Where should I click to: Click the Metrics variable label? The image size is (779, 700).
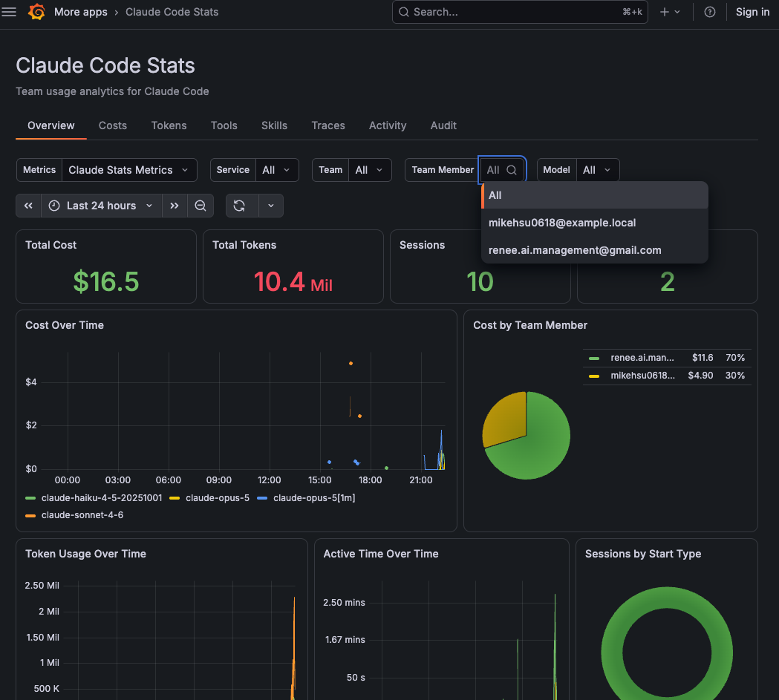(39, 170)
